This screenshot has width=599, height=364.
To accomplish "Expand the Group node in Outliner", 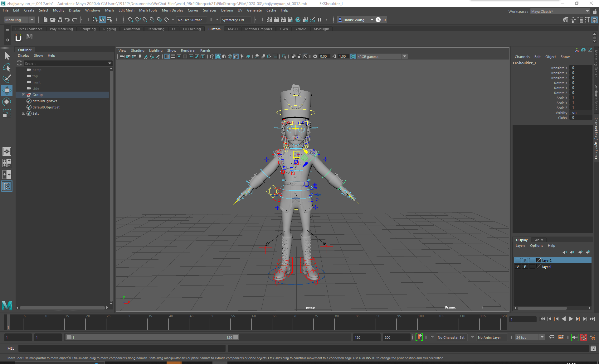I will click(23, 95).
